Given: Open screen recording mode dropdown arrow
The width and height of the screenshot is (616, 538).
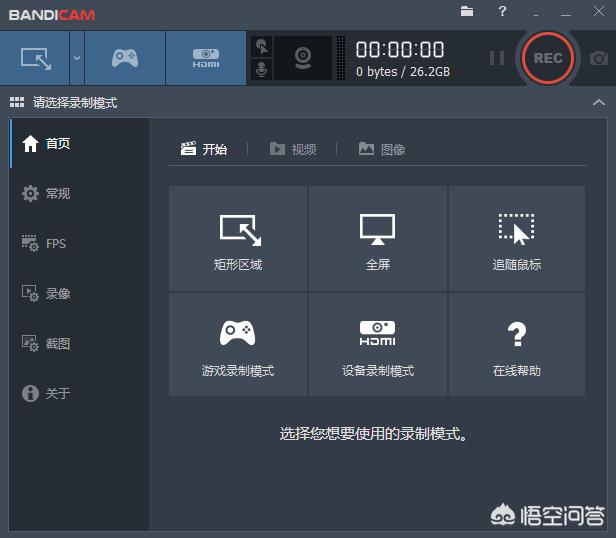Looking at the screenshot, I should pos(77,58).
